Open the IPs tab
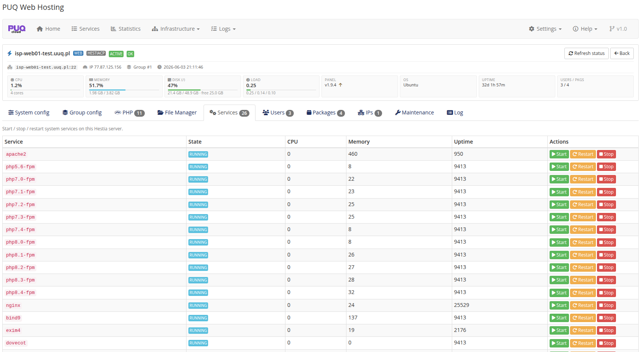Screen dimensions: 644x352 (x=370, y=113)
